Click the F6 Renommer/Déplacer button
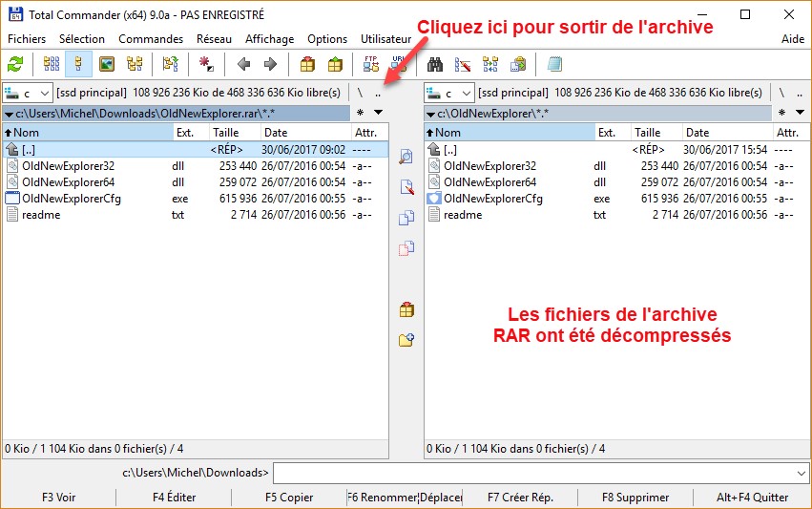This screenshot has height=509, width=812. (x=405, y=498)
